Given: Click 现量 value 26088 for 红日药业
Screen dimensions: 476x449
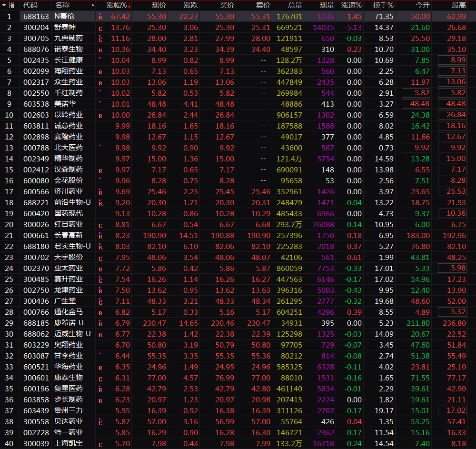Looking at the screenshot, I should [x=323, y=225].
